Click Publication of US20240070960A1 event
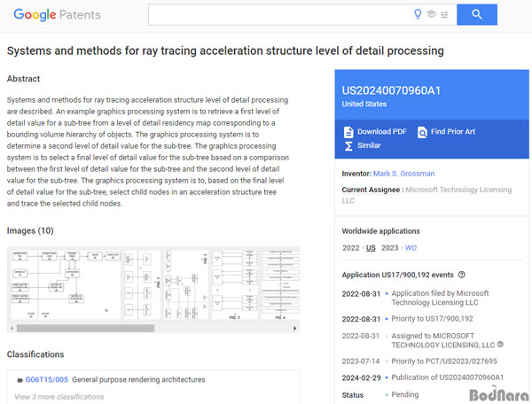The image size is (532, 404). 448,377
